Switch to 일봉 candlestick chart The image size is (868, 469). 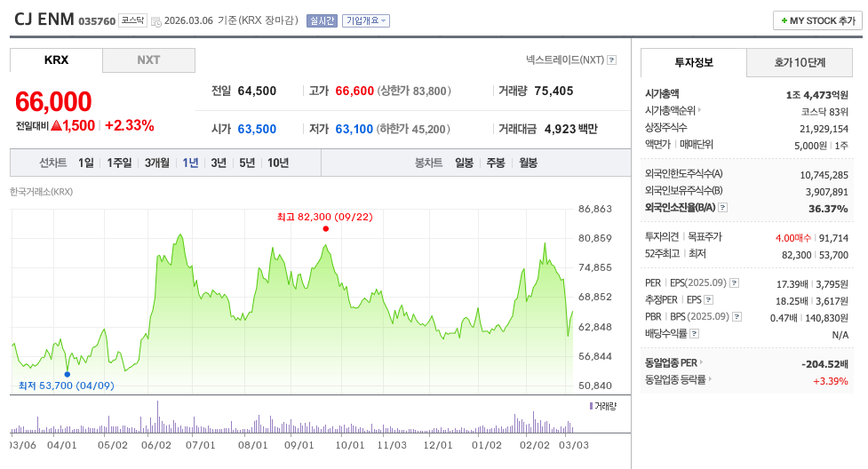[464, 163]
